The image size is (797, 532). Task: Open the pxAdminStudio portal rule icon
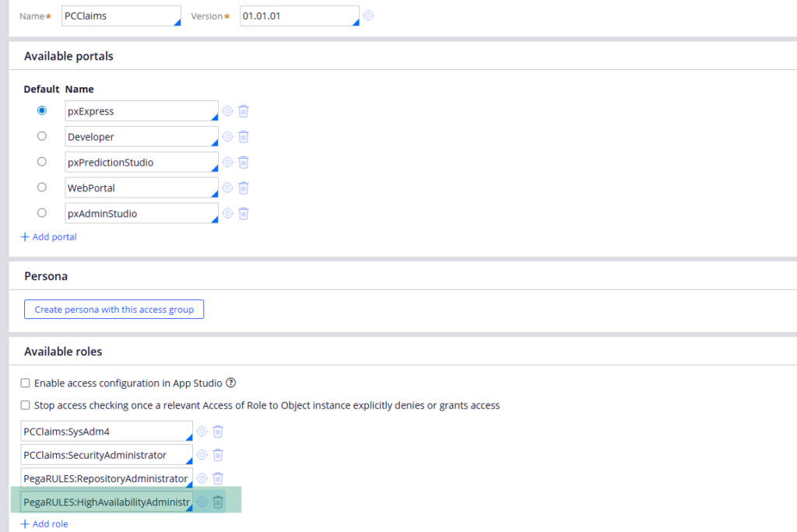(228, 213)
